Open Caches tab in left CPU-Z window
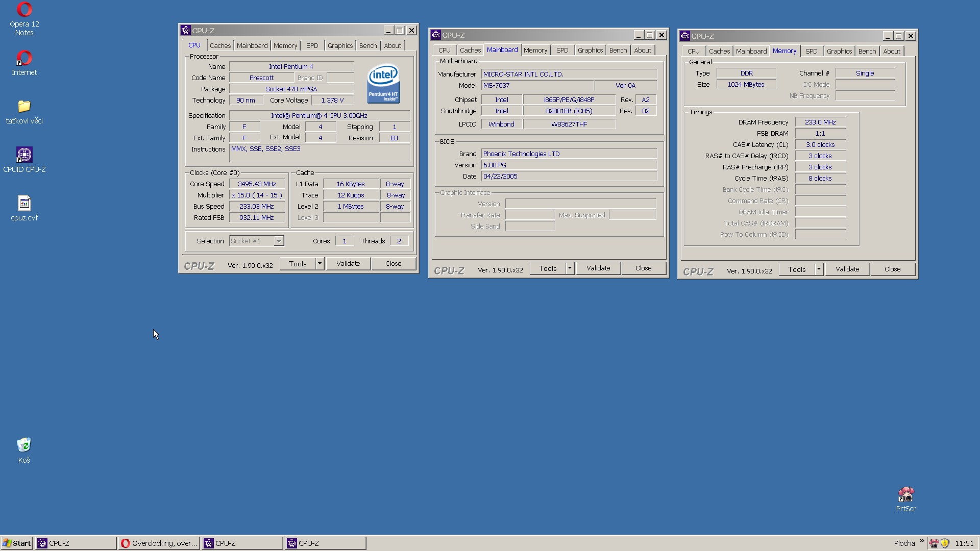The width and height of the screenshot is (980, 551). [220, 45]
